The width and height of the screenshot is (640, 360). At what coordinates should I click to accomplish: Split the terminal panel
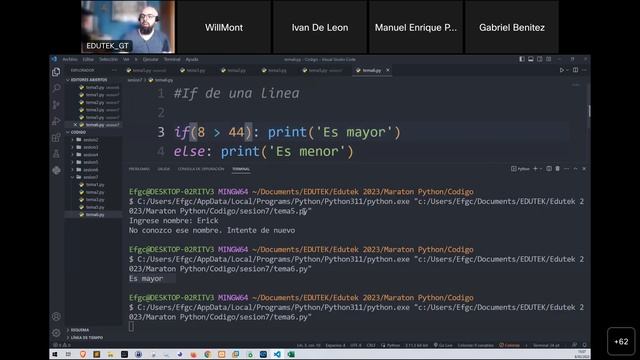tap(549, 169)
